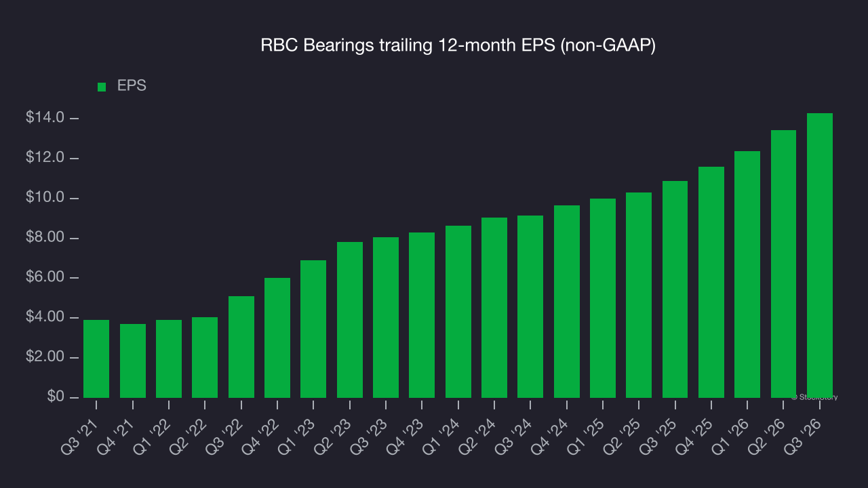Select the EPS bar for Q4 '25
868x488 pixels.
pyautogui.click(x=711, y=282)
